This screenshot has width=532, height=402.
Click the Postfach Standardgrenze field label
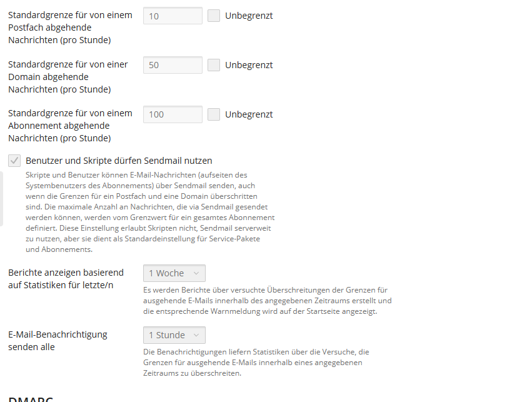click(x=70, y=28)
